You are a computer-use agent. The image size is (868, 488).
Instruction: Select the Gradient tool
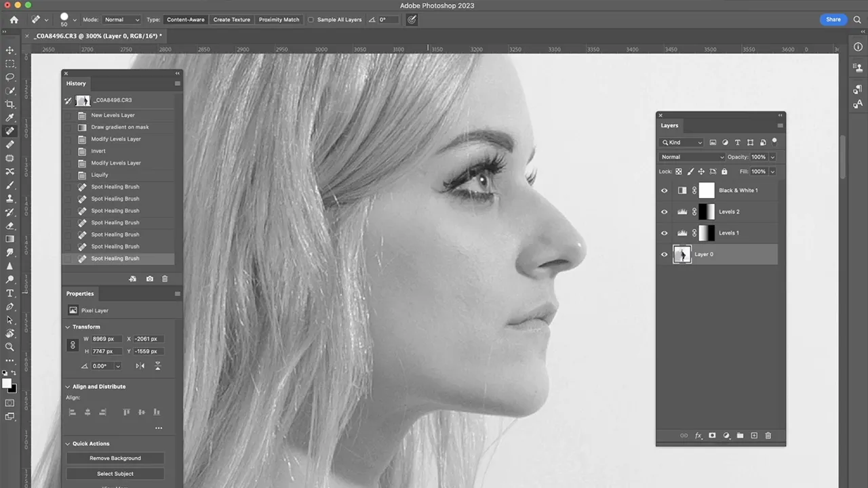[x=9, y=239]
